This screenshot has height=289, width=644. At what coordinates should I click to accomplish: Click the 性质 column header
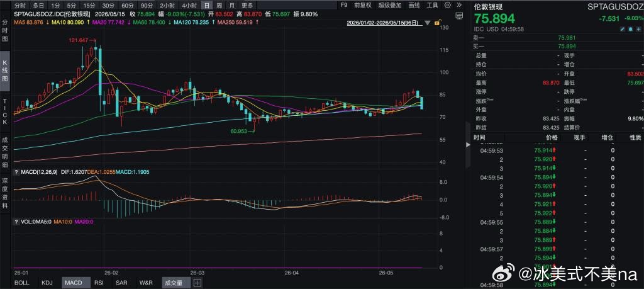click(635, 138)
